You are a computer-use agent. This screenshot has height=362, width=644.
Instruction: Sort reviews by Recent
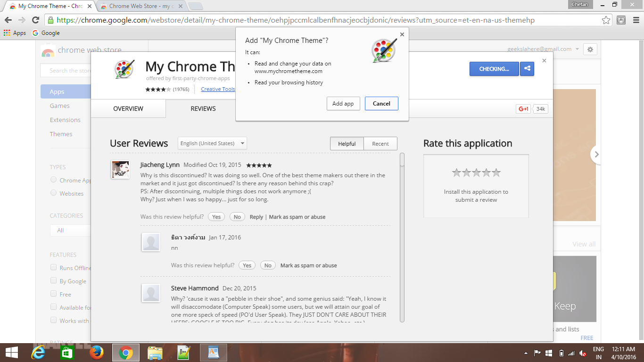[380, 144]
